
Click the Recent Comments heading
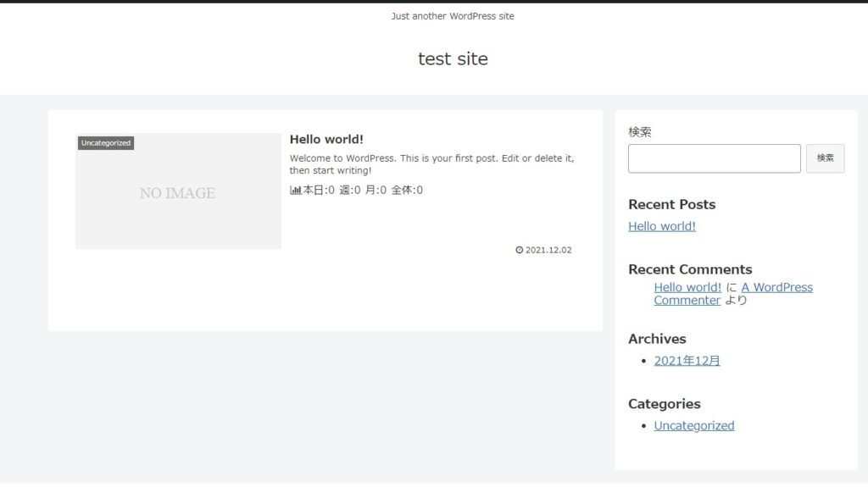point(690,269)
